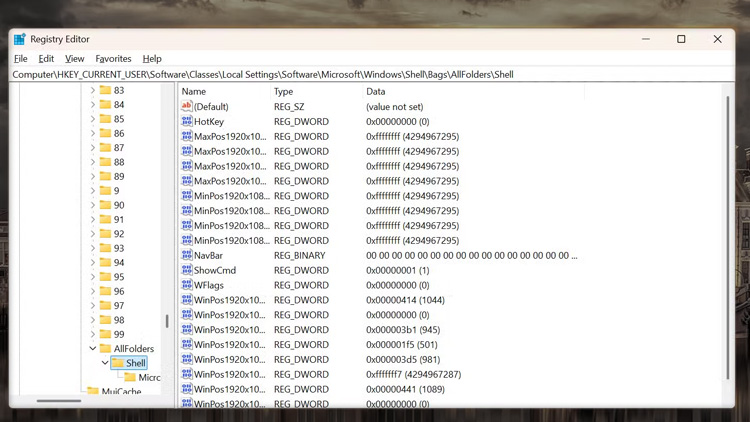The width and height of the screenshot is (750, 422).
Task: Select the WFlags value name
Action: point(209,285)
